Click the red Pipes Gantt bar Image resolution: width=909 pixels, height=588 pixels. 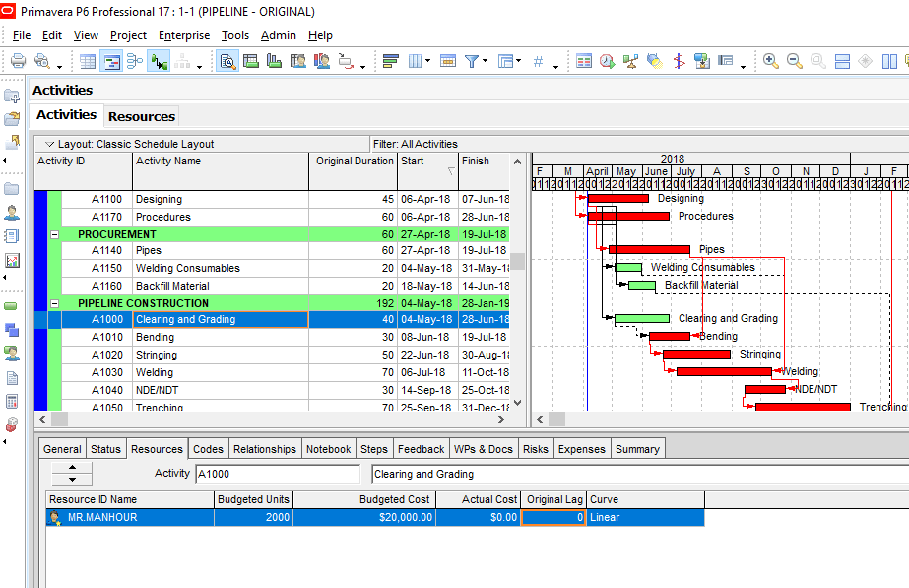click(x=649, y=250)
